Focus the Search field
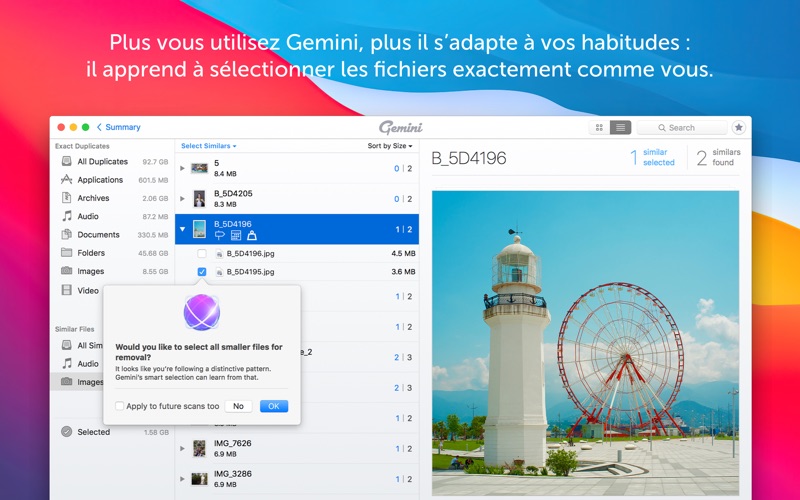The width and height of the screenshot is (800, 500). tap(682, 128)
